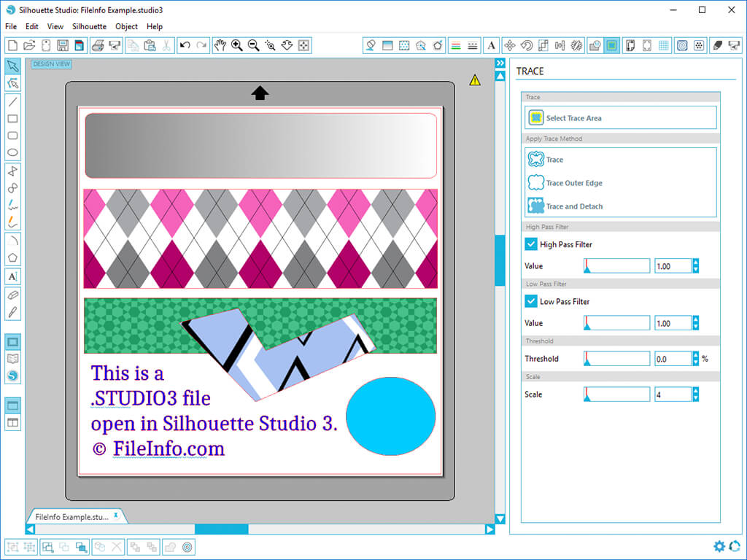The height and width of the screenshot is (560, 747).
Task: Print the current design
Action: click(98, 45)
